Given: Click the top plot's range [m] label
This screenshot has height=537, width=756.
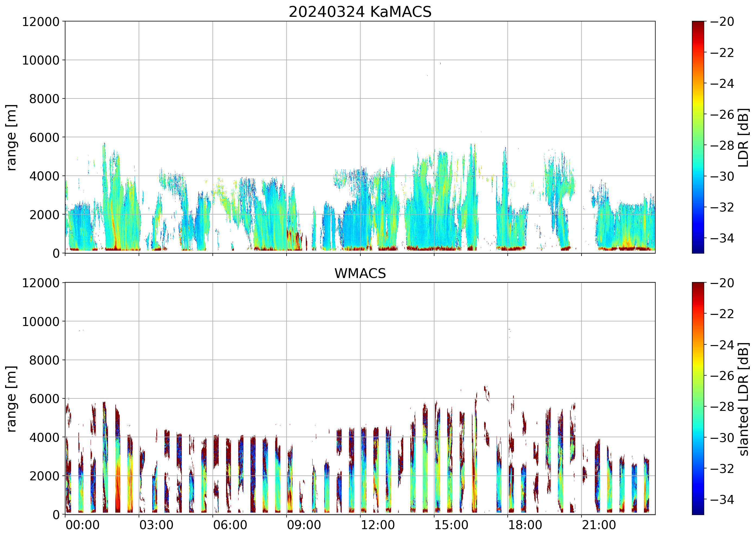Looking at the screenshot, I should tap(11, 137).
